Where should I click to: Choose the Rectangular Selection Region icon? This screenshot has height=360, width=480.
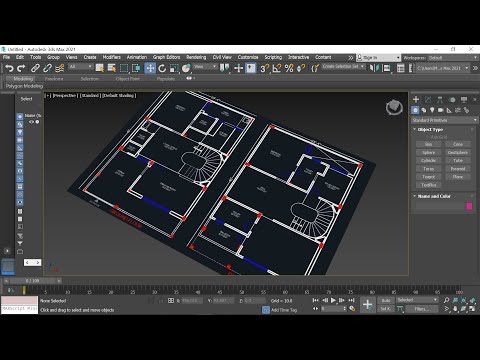pos(124,68)
